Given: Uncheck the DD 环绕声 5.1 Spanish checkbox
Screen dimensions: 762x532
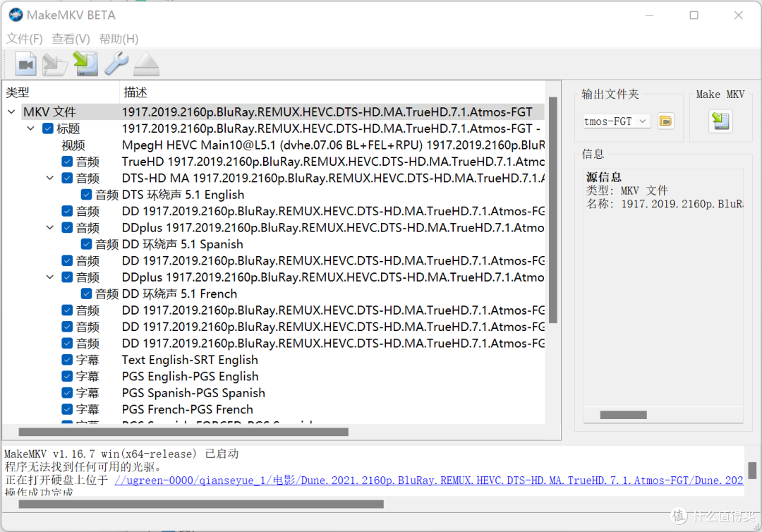Looking at the screenshot, I should tap(86, 244).
